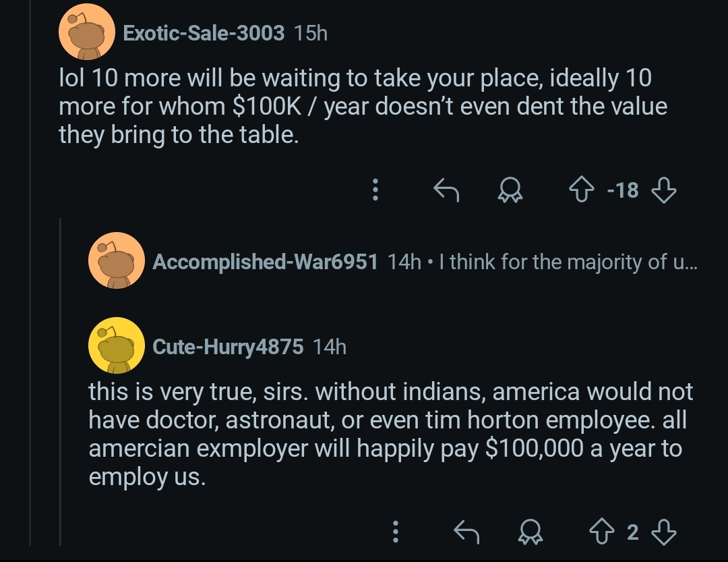Tap the -18 vote score
Image resolution: width=728 pixels, height=562 pixels.
pyautogui.click(x=622, y=191)
